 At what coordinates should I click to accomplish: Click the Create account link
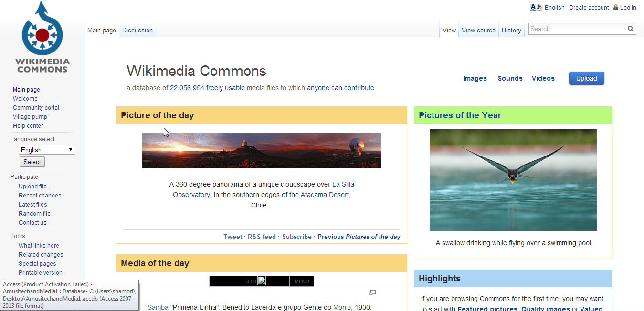[589, 8]
